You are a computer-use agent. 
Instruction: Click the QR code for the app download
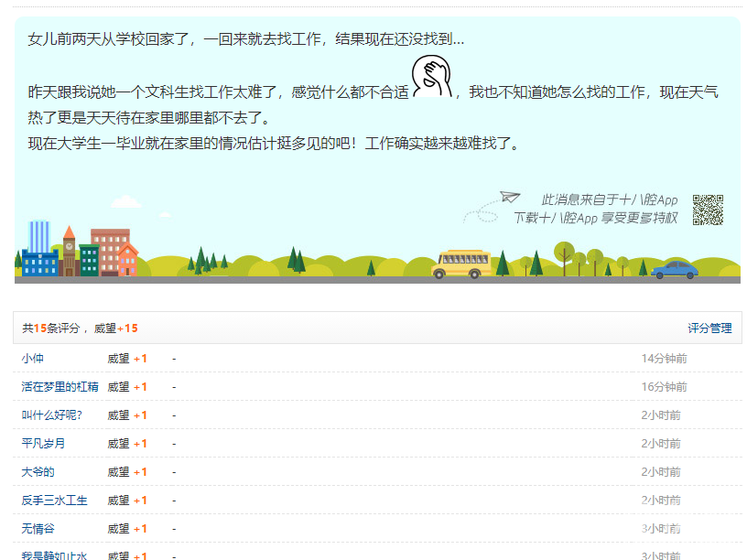coord(708,210)
